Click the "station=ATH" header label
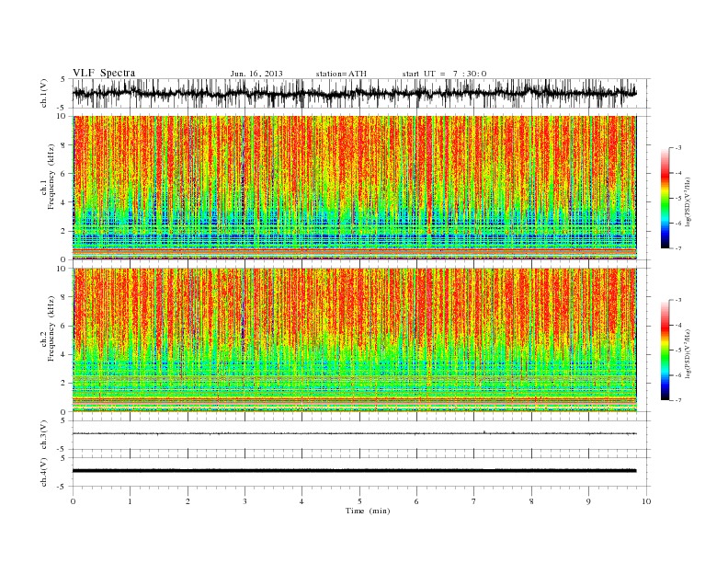 341,74
